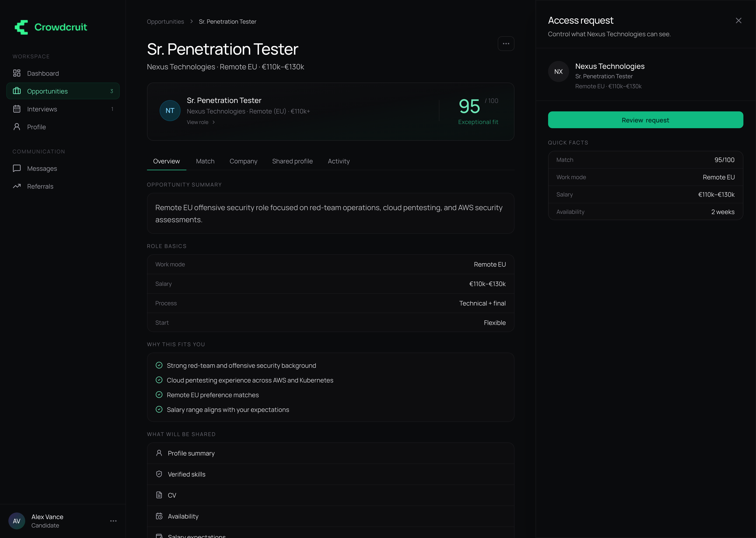This screenshot has width=756, height=538.
Task: Click the Opportunities count badge 3
Action: coord(111,91)
